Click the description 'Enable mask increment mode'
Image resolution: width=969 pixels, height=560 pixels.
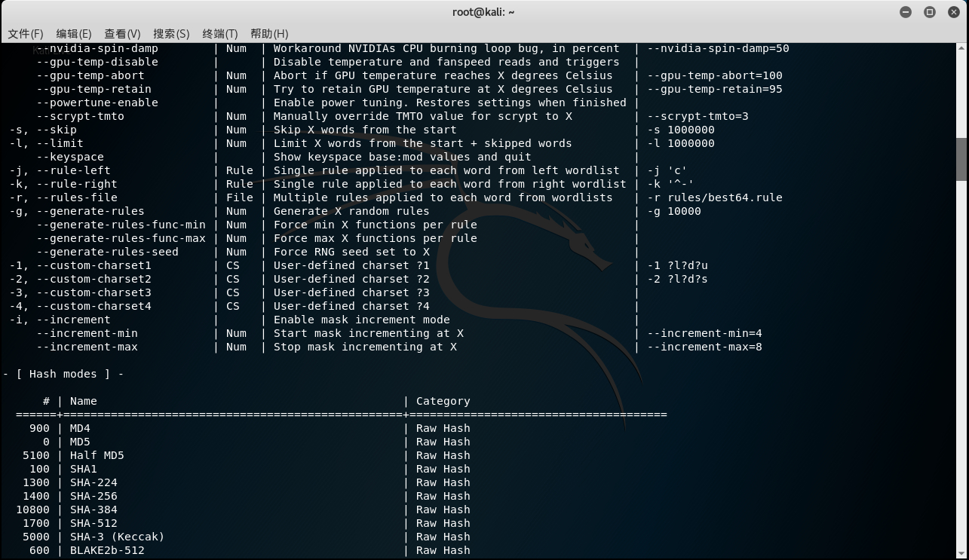click(361, 320)
